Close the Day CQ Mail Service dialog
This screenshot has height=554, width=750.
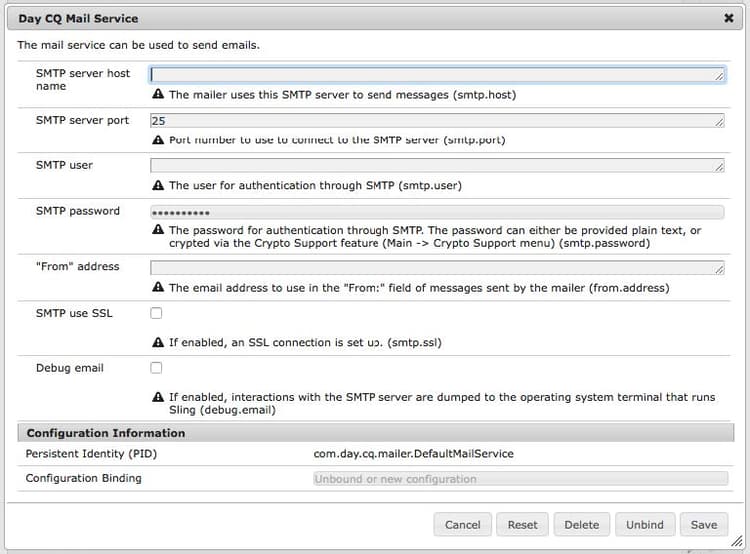pos(728,18)
